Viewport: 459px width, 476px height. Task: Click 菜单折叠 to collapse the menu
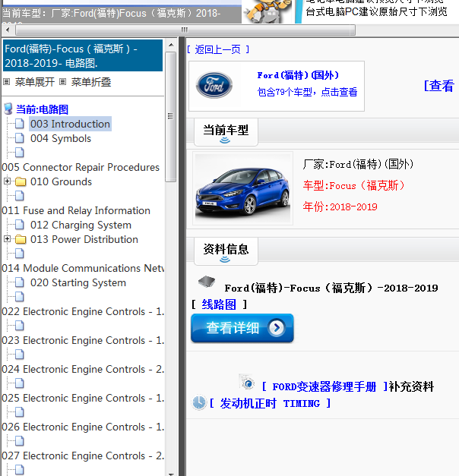(91, 82)
